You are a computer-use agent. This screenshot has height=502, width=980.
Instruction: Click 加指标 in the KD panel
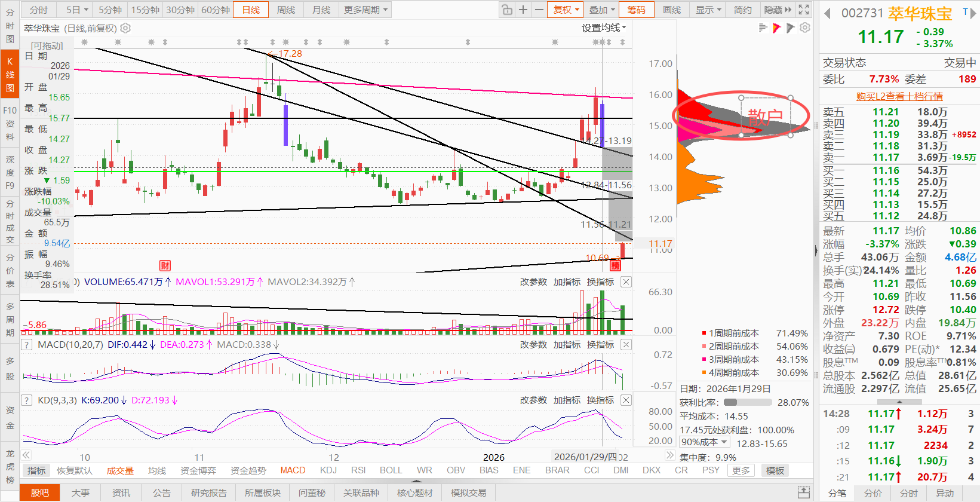567,400
